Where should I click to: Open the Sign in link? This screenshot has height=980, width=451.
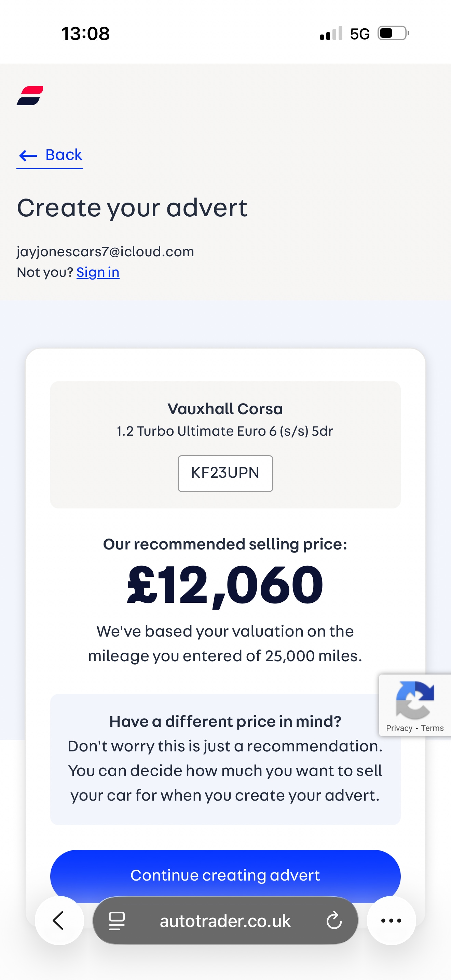(98, 272)
